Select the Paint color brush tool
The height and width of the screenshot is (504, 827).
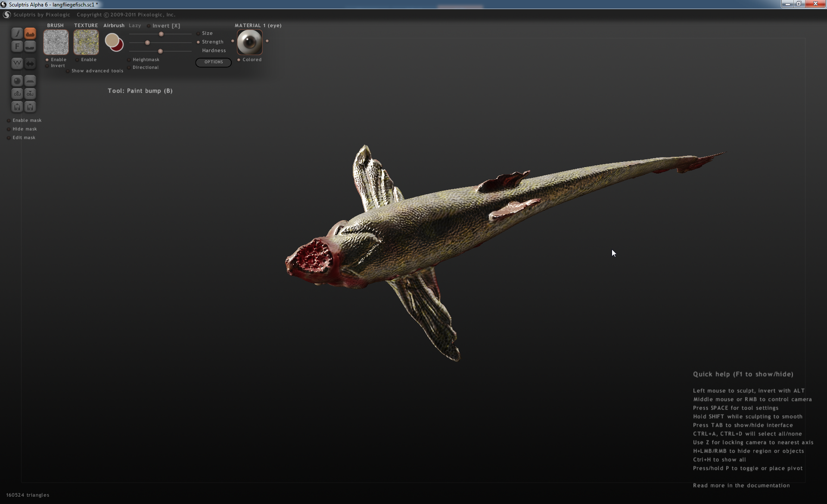coord(17,33)
